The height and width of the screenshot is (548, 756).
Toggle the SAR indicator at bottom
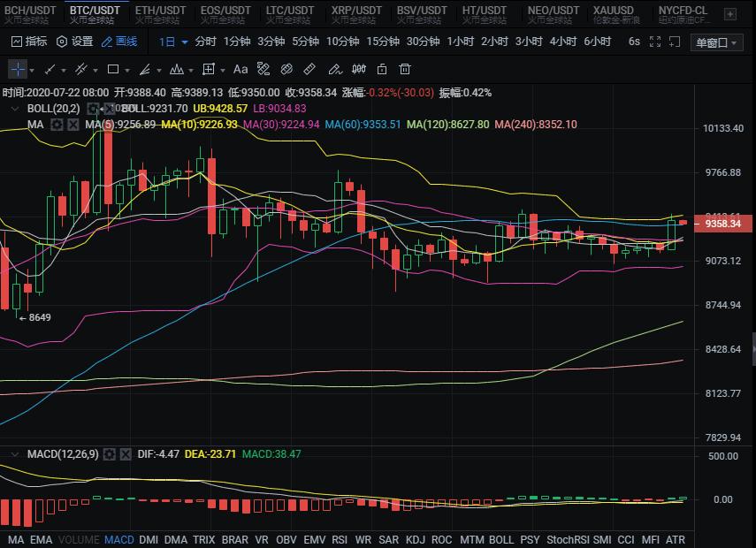click(388, 540)
